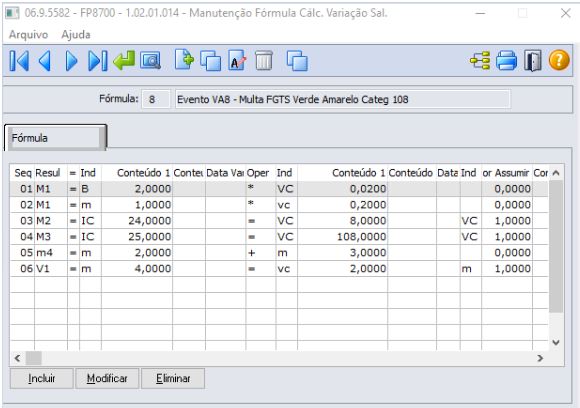The width and height of the screenshot is (580, 408).
Task: Click the rightmost overlapping-windows toolbar icon
Action: click(297, 61)
